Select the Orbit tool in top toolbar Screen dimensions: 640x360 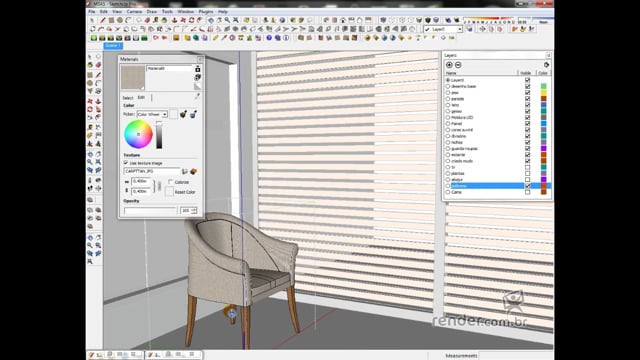(x=211, y=20)
